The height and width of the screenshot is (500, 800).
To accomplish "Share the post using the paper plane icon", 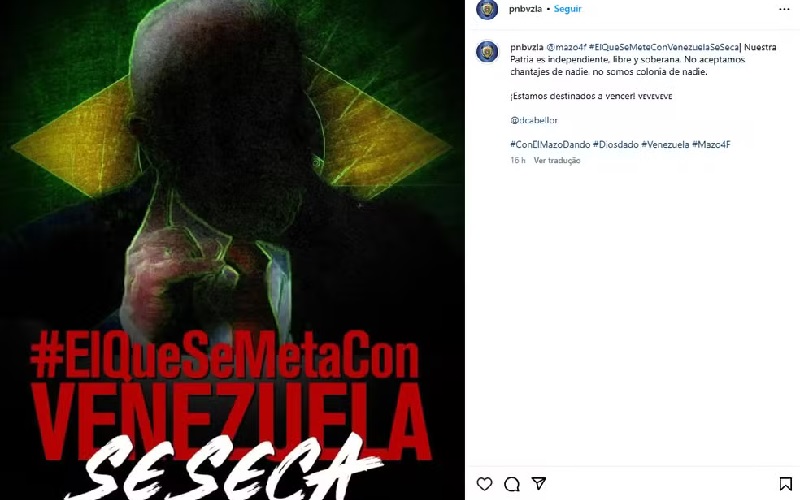I will [539, 483].
